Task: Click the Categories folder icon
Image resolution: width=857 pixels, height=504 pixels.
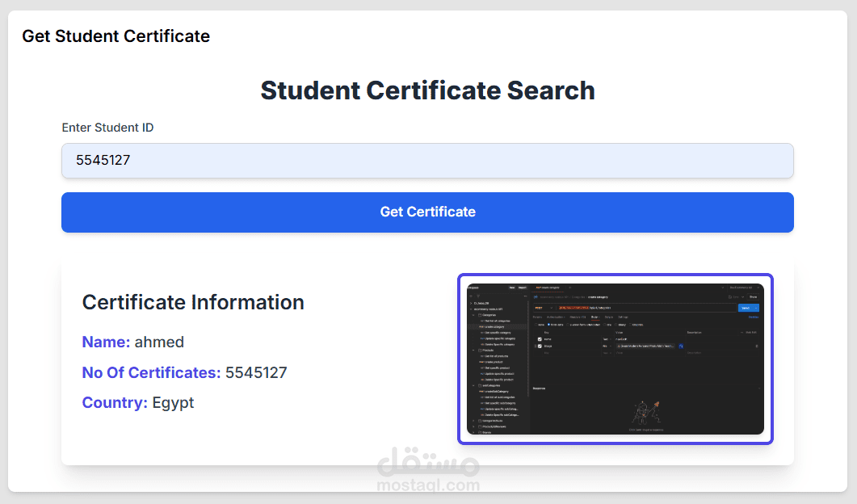Action: click(x=479, y=315)
